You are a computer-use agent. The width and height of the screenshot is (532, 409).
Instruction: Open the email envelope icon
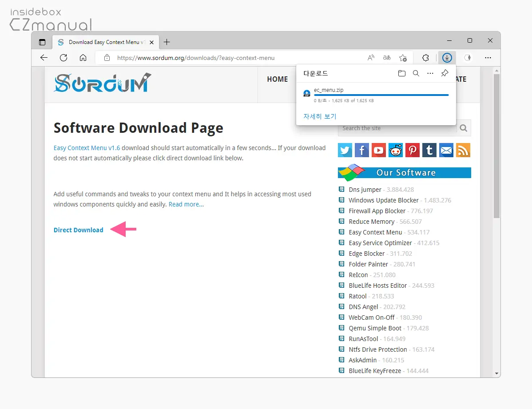point(446,150)
